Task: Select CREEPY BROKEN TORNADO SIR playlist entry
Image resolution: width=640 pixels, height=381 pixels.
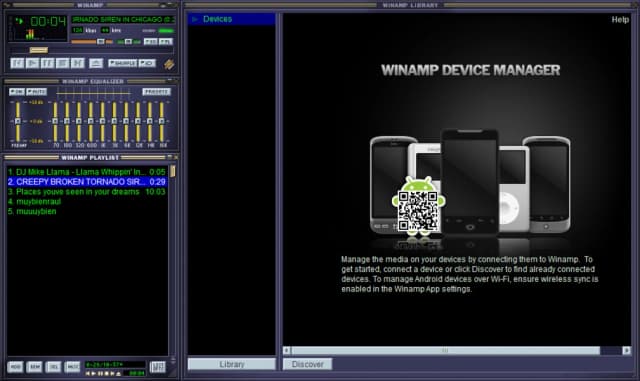Action: coord(87,182)
